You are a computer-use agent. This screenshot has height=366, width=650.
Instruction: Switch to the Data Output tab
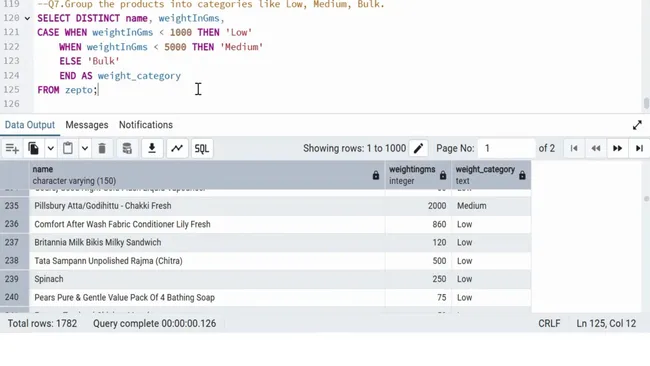(x=30, y=125)
